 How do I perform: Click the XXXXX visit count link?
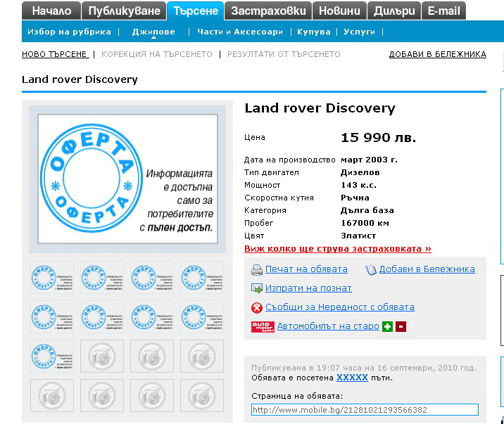pyautogui.click(x=352, y=378)
